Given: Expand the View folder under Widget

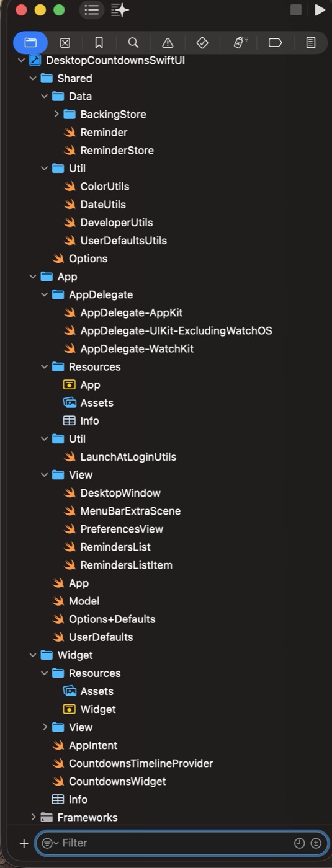Looking at the screenshot, I should [44, 727].
